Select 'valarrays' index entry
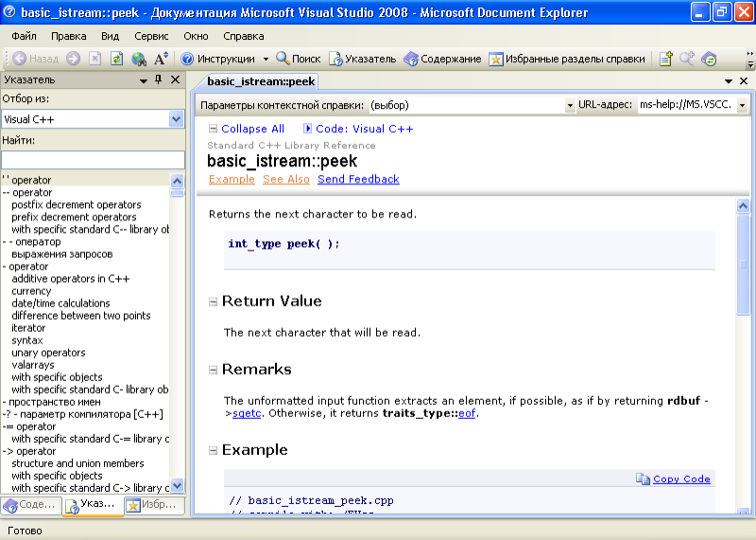Image resolution: width=756 pixels, height=540 pixels. tap(33, 365)
